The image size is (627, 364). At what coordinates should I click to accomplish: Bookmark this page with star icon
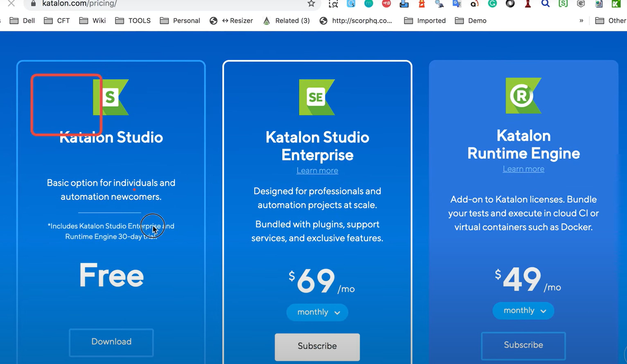coord(311,3)
